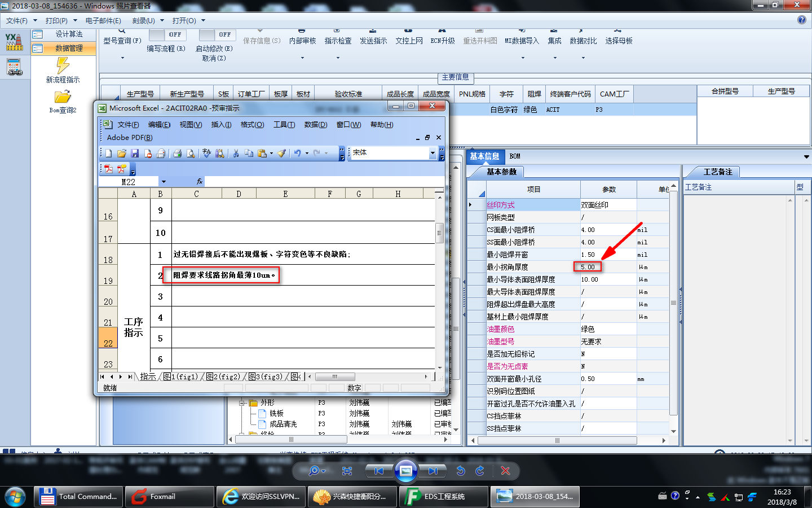Click the Print icon in Excel toolbar
Image resolution: width=812 pixels, height=508 pixels.
(177, 153)
